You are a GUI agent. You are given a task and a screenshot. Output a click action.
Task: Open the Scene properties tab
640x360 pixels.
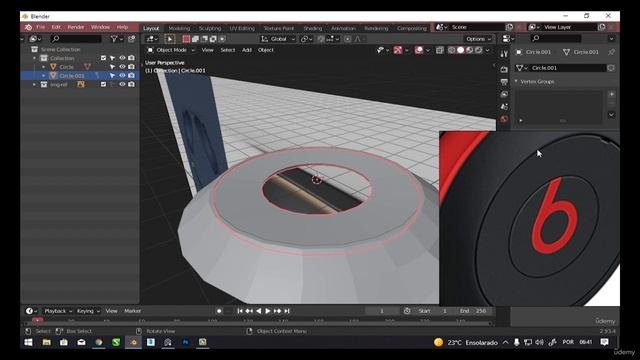tap(504, 107)
